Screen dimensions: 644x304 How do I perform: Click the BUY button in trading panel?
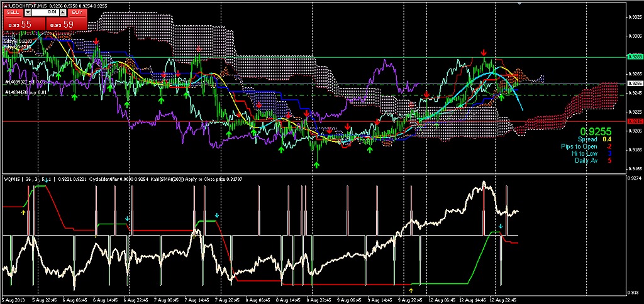point(76,12)
